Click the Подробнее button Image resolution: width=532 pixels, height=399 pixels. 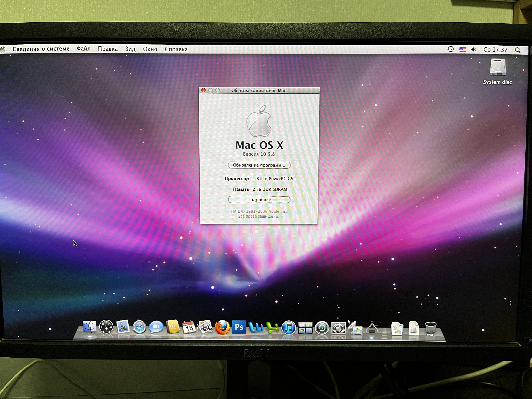pos(259,200)
